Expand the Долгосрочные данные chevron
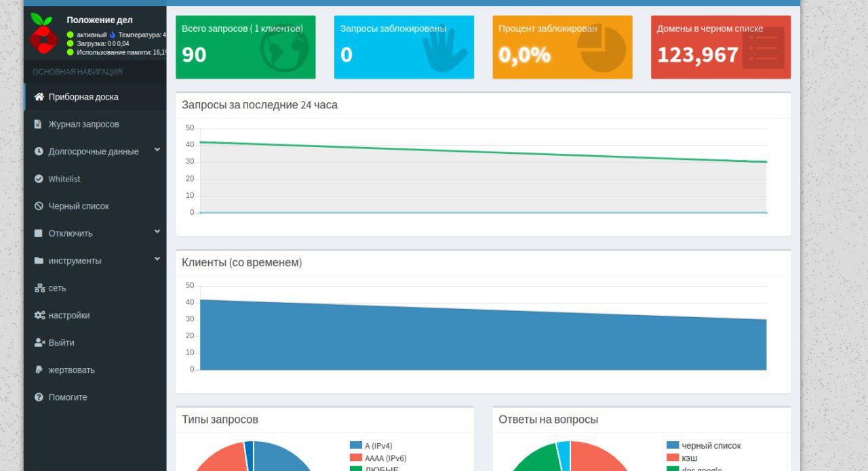This screenshot has height=471, width=868. pyautogui.click(x=157, y=150)
